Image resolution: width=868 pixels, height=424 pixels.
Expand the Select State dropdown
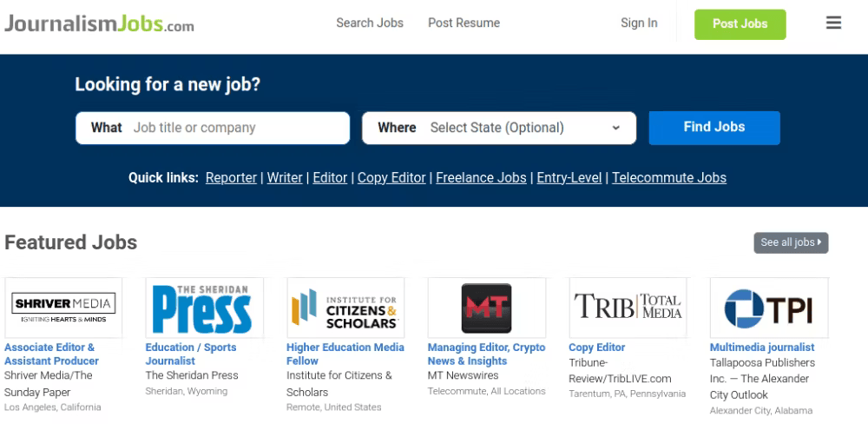pyautogui.click(x=499, y=128)
